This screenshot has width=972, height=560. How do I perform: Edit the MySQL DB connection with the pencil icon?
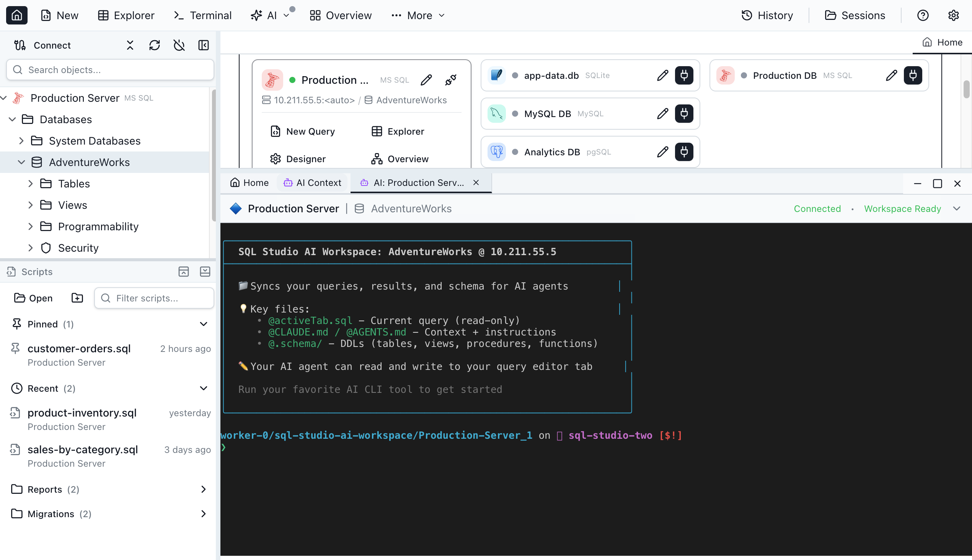point(662,114)
